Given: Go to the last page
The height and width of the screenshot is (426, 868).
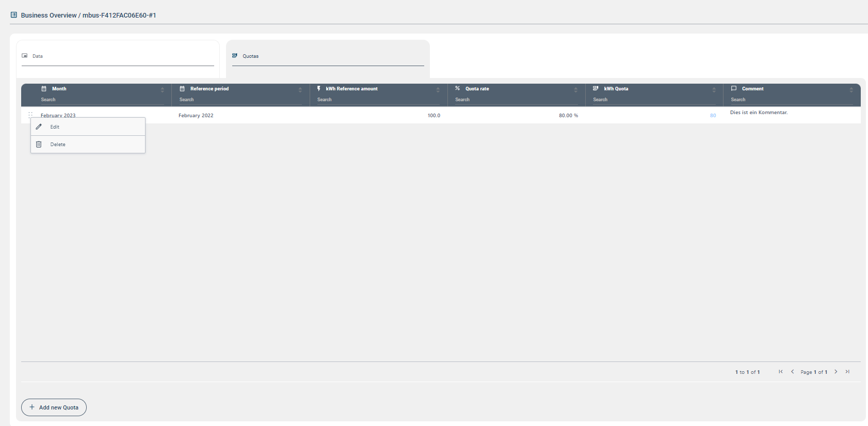Looking at the screenshot, I should pos(847,372).
